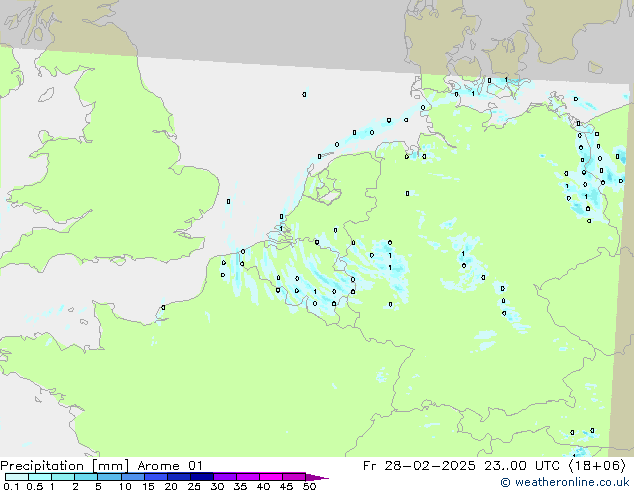
Task: Click the 'Precipitation' title word
Action: click(x=42, y=466)
